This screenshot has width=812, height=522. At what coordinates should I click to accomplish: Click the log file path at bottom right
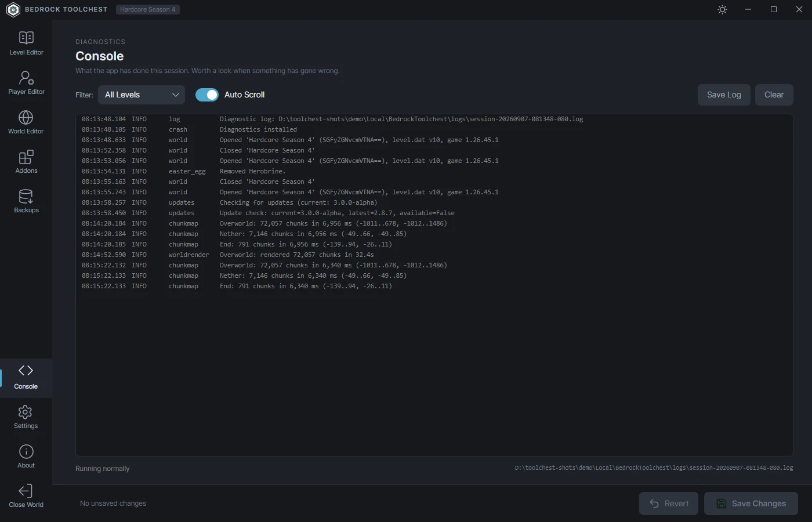pyautogui.click(x=654, y=467)
